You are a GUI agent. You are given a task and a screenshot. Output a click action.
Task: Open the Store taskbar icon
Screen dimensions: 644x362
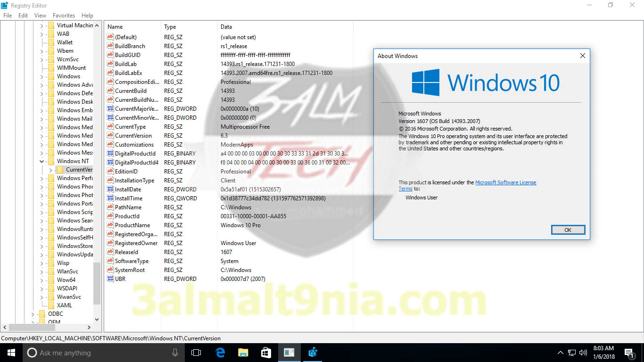tap(266, 353)
